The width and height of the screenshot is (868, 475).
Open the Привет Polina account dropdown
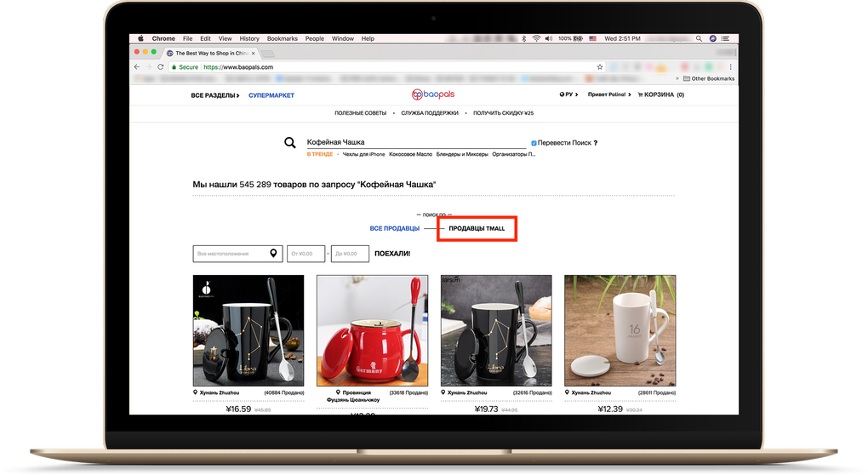tap(609, 94)
